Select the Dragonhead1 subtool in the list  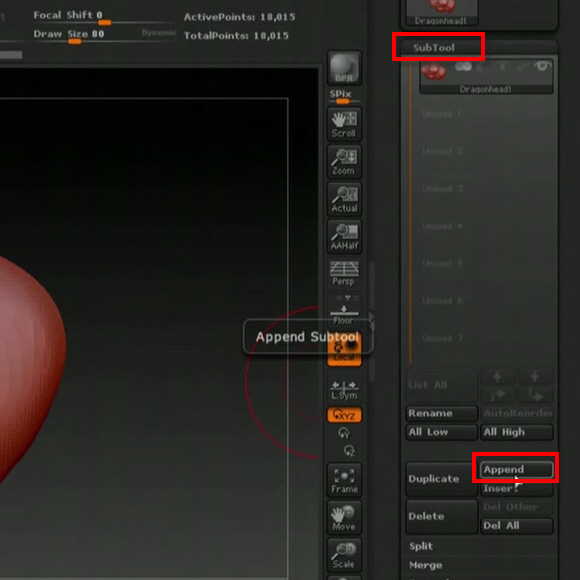[x=486, y=77]
